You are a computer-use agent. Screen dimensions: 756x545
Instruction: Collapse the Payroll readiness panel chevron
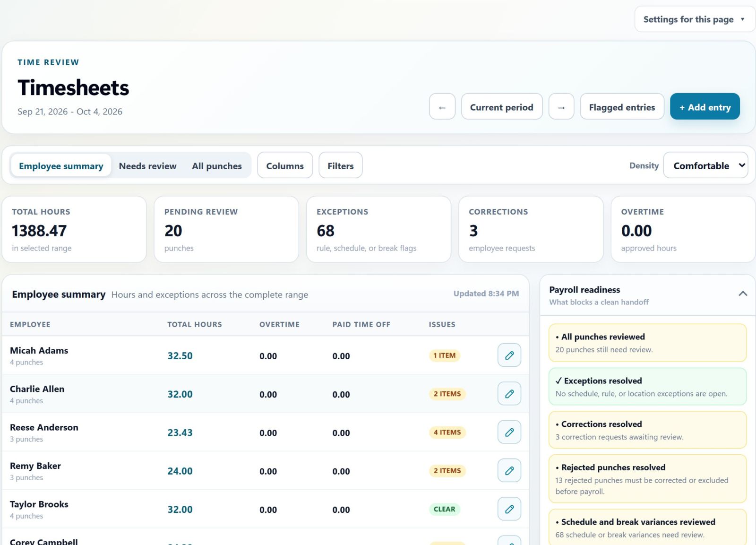tap(743, 294)
